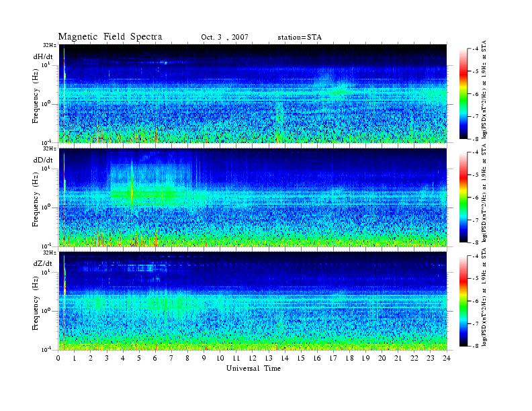Click the log(PSD) axis label beside dD/dt color scale
The image size is (532, 411).
pyautogui.click(x=484, y=193)
